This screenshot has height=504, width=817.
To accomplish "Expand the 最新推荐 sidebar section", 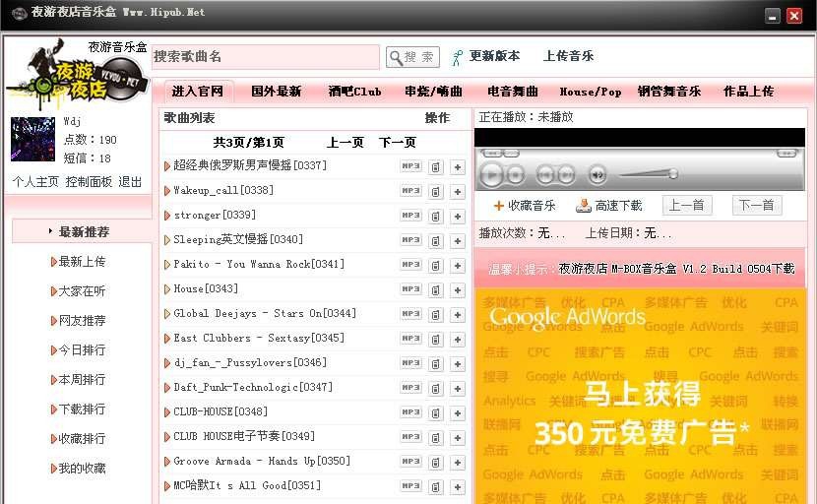I will tap(82, 232).
